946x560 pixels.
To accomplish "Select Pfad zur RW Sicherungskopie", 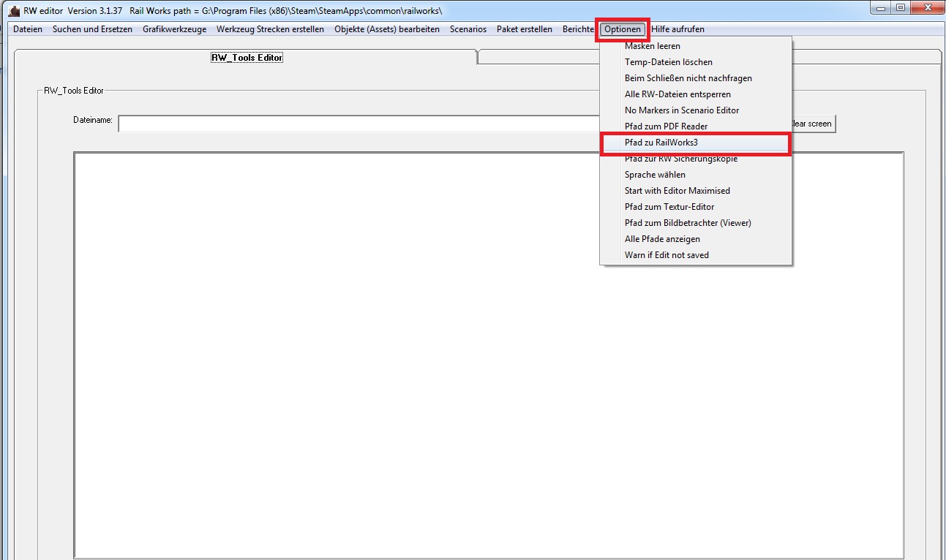I will (x=696, y=159).
